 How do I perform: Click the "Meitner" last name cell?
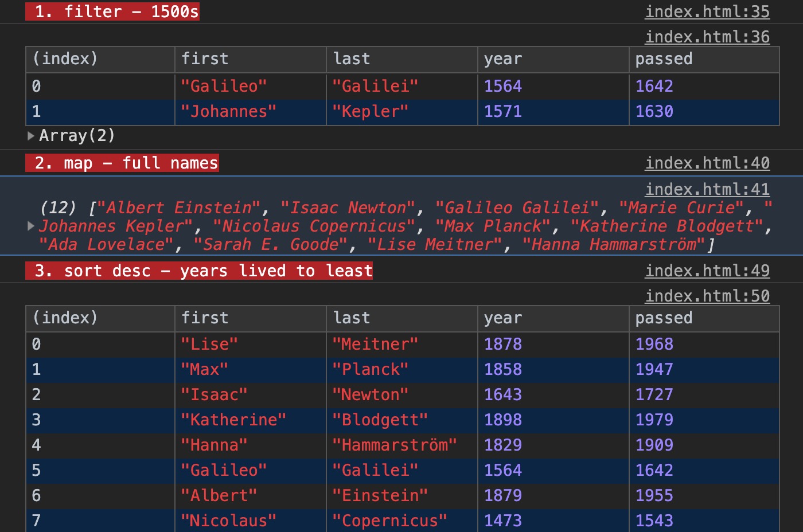pos(402,344)
